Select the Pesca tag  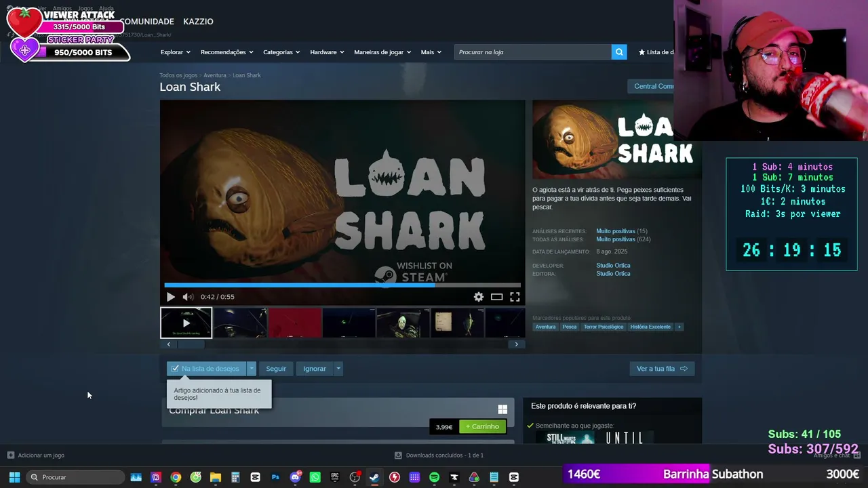pyautogui.click(x=570, y=327)
